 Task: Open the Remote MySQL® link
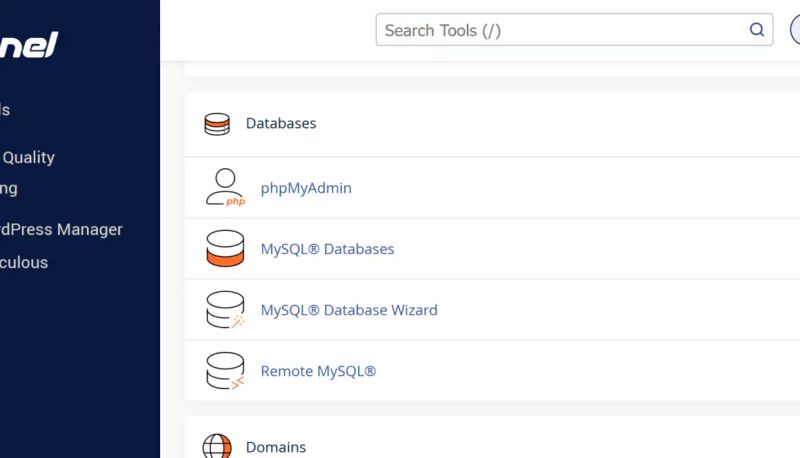(x=318, y=371)
